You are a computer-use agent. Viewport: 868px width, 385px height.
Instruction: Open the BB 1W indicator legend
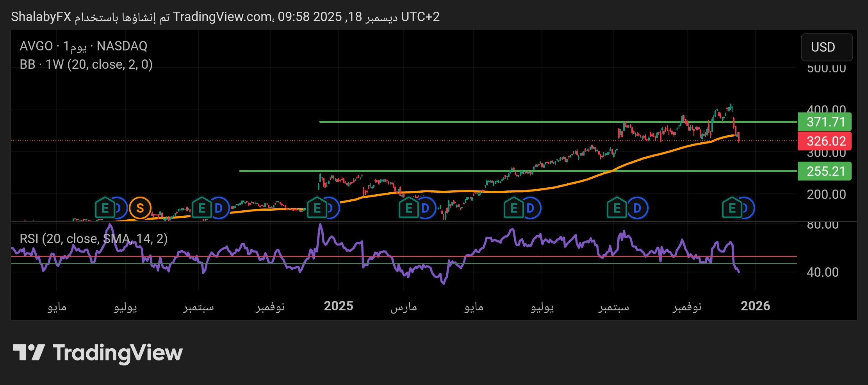tap(86, 64)
